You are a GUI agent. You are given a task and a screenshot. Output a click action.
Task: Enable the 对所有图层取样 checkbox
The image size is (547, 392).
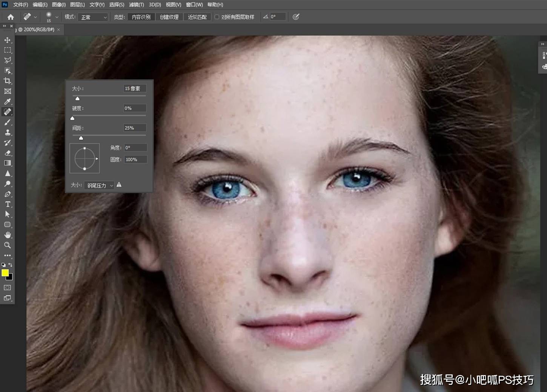click(x=217, y=17)
